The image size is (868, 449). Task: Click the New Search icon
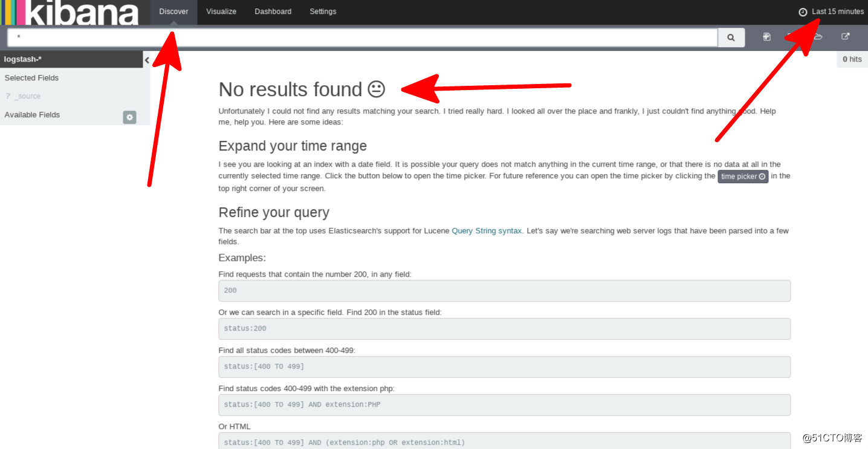click(x=766, y=37)
